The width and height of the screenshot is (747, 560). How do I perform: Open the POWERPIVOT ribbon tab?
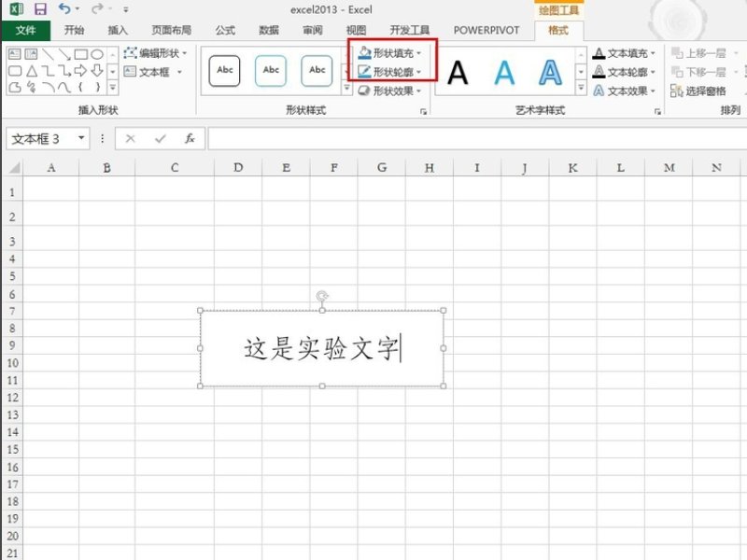[x=484, y=30]
